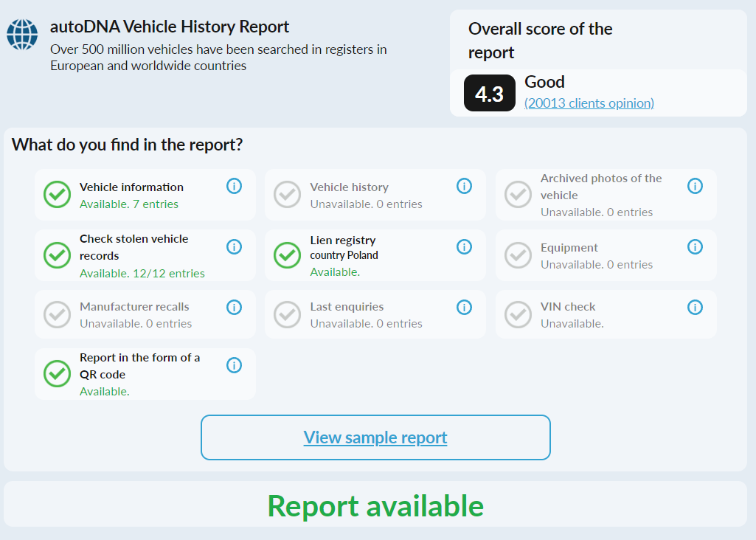Viewport: 756px width, 540px height.
Task: Click 'Available. 7 entries' text
Action: click(129, 204)
